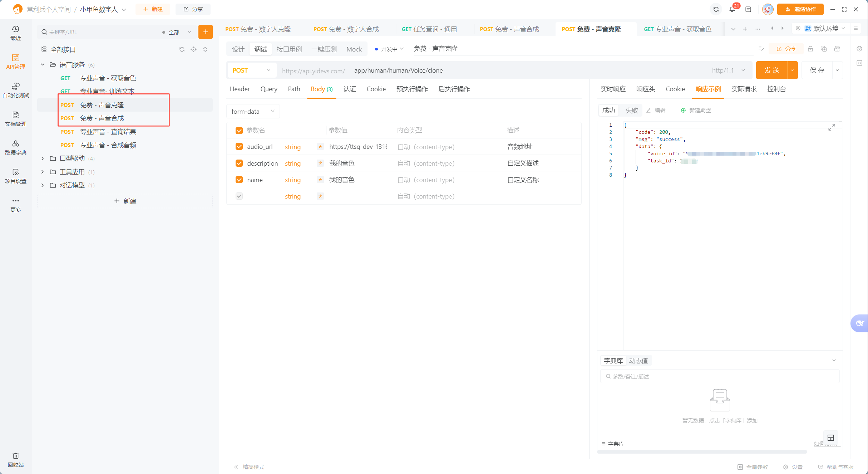
Task: Switch to the Header tab
Action: point(240,89)
